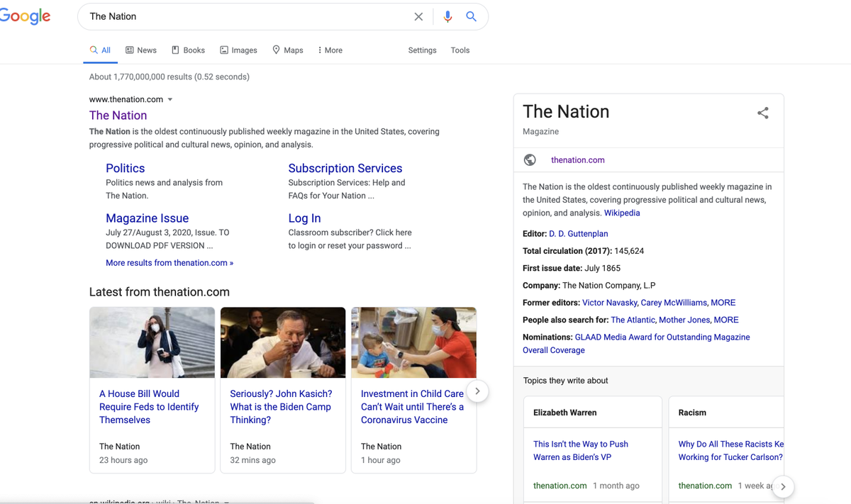Open the House Bill article thumbnail image

[x=152, y=342]
